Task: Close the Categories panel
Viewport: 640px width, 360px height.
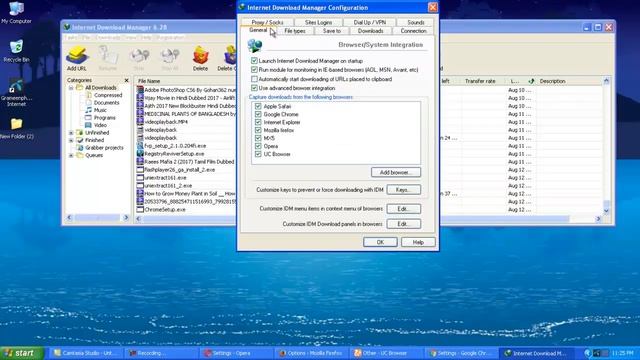Action: 127,80
